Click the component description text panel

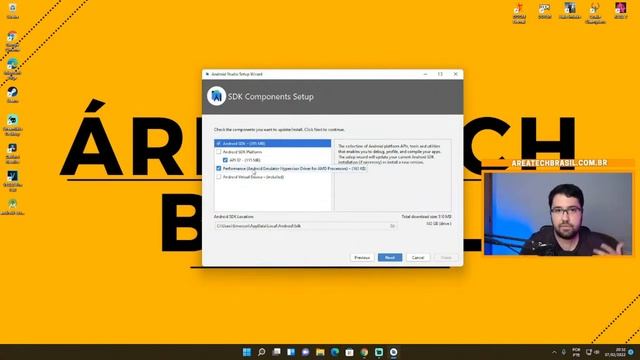click(x=393, y=175)
